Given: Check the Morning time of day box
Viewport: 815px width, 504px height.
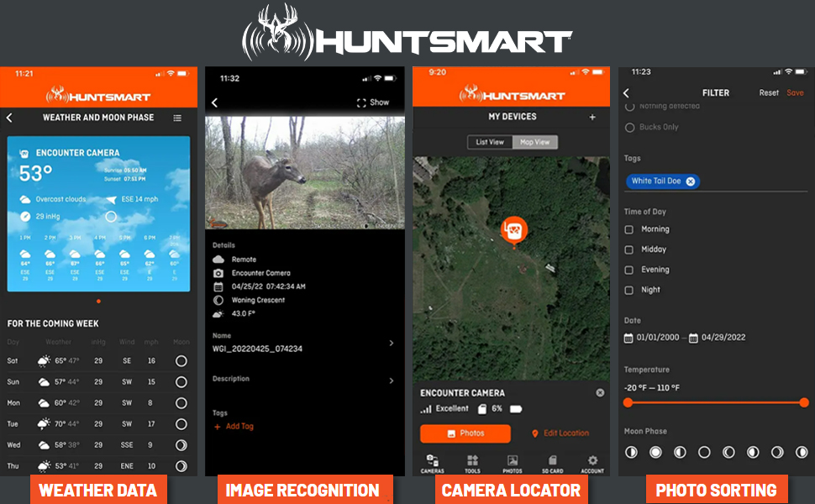Looking at the screenshot, I should coord(629,229).
